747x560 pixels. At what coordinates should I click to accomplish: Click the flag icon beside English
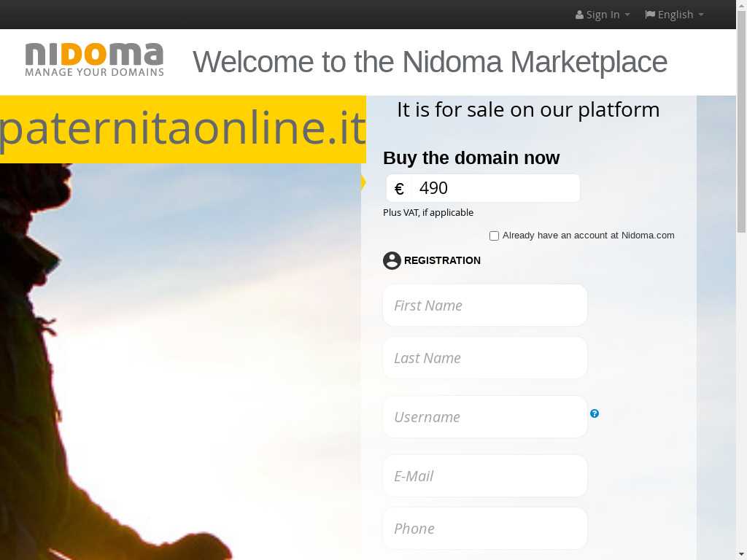pos(650,15)
